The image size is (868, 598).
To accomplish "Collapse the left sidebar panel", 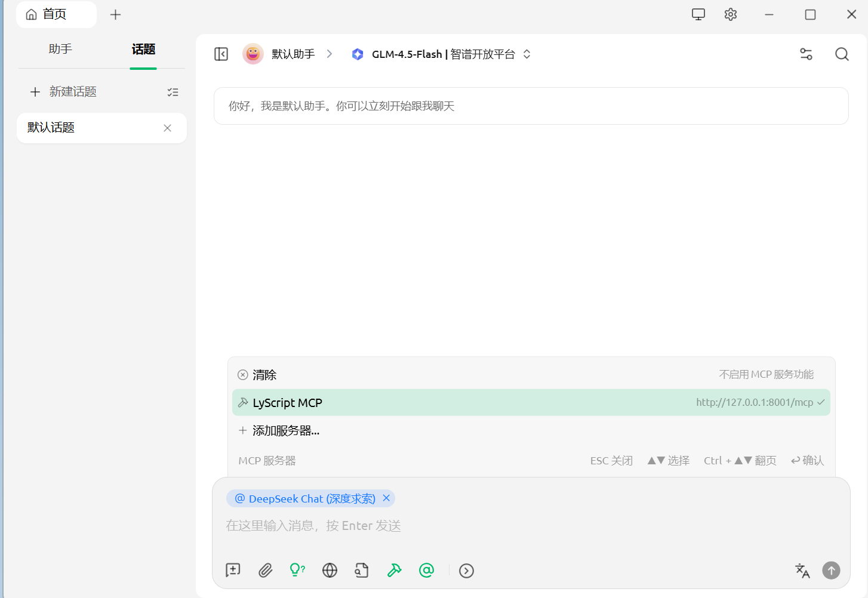I will [221, 54].
